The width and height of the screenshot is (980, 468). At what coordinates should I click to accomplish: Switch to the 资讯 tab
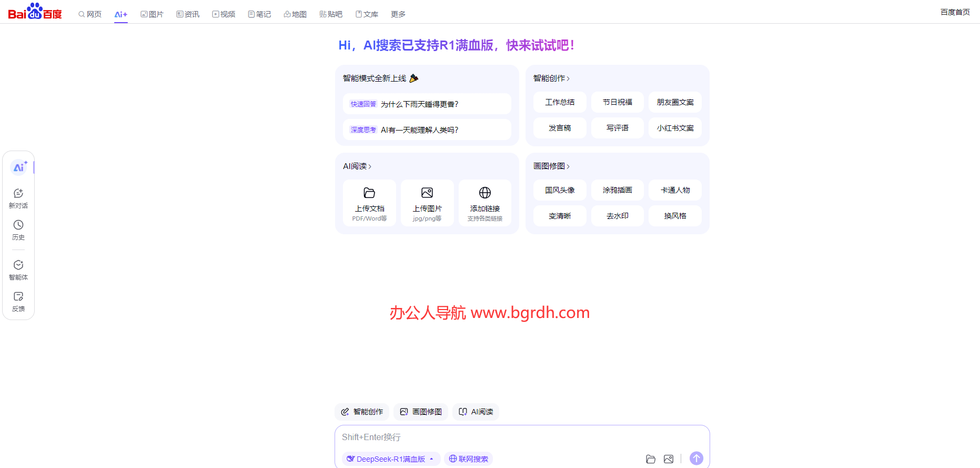[x=188, y=14]
